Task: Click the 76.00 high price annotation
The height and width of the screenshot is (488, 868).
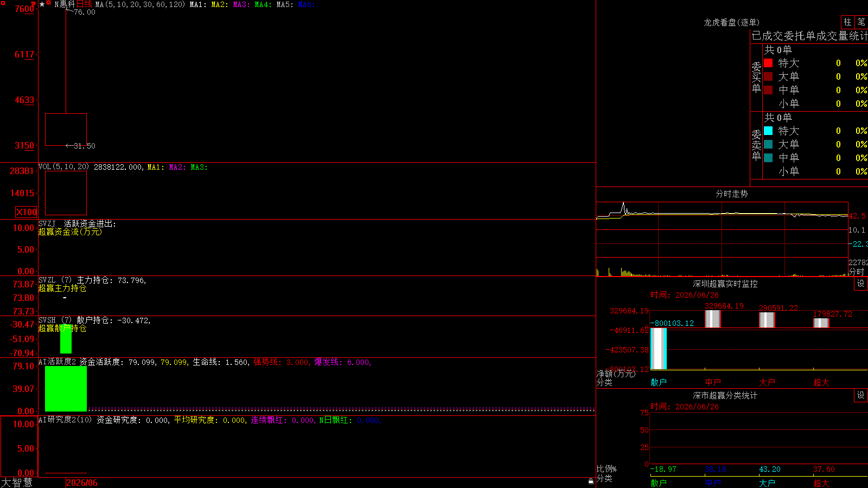Action: tap(84, 12)
